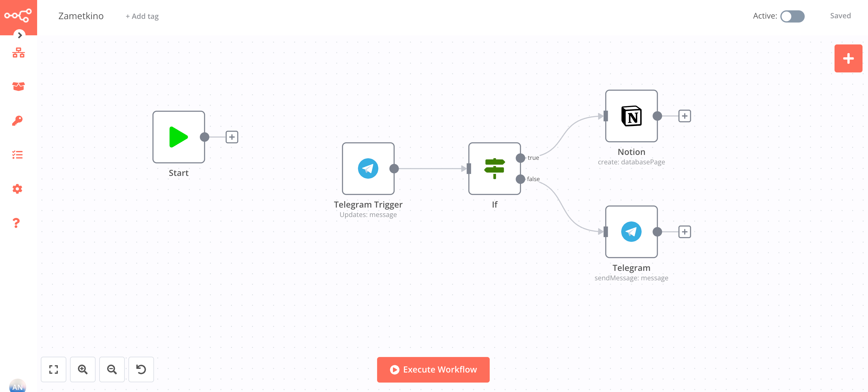Click the global add node button
Image resolution: width=868 pixels, height=392 pixels.
(849, 58)
